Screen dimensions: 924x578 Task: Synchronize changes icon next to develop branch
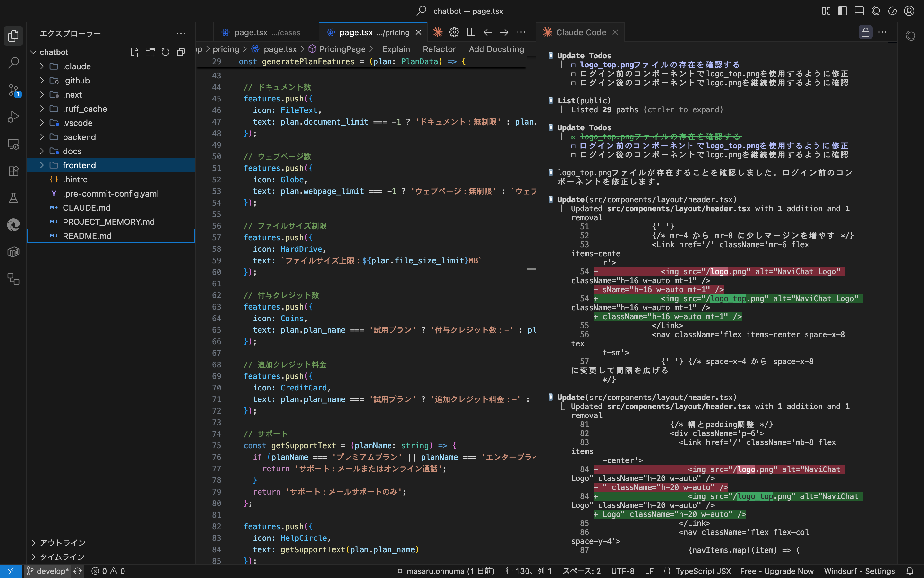pos(78,571)
